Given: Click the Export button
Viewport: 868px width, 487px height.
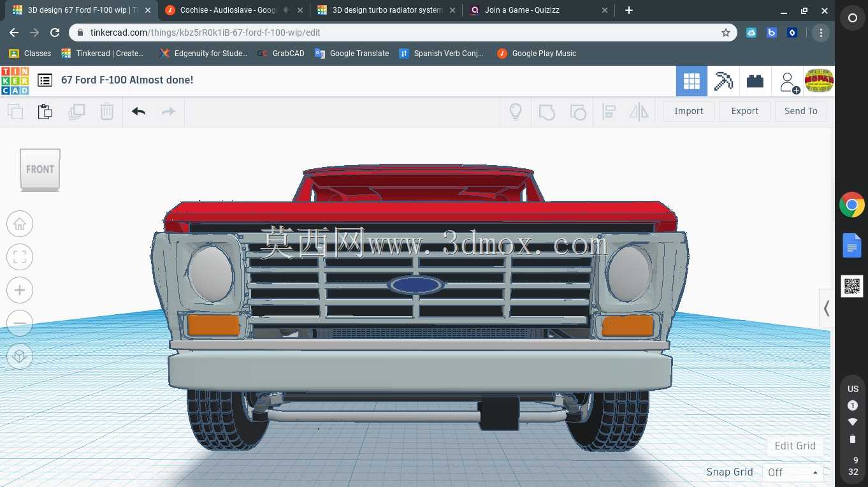Looking at the screenshot, I should [x=745, y=111].
